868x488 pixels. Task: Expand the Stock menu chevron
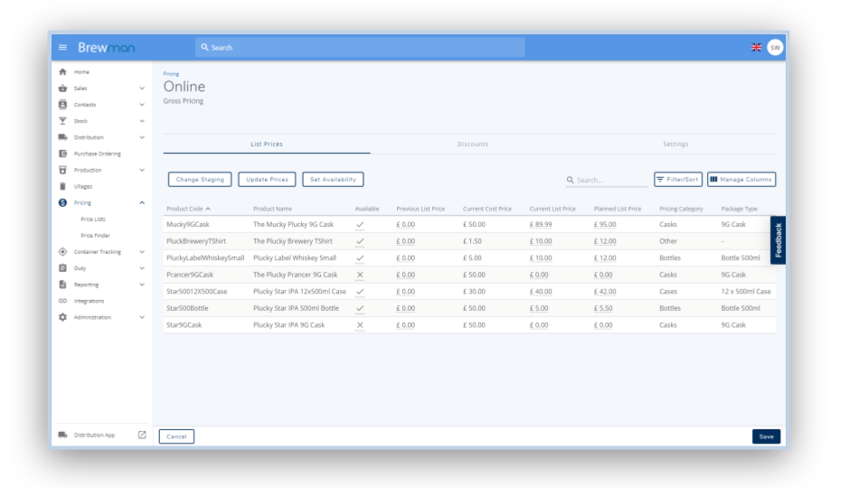[142, 120]
